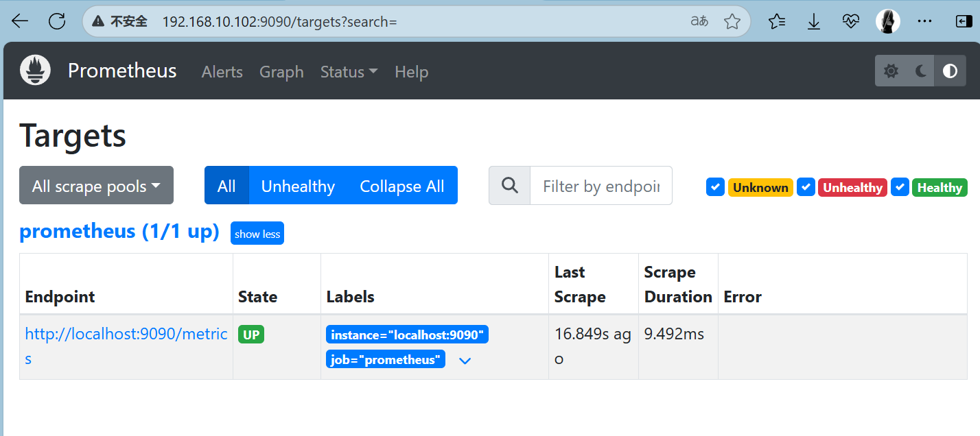The height and width of the screenshot is (436, 980).
Task: Select the Unhealthy filter button
Action: coord(298,185)
